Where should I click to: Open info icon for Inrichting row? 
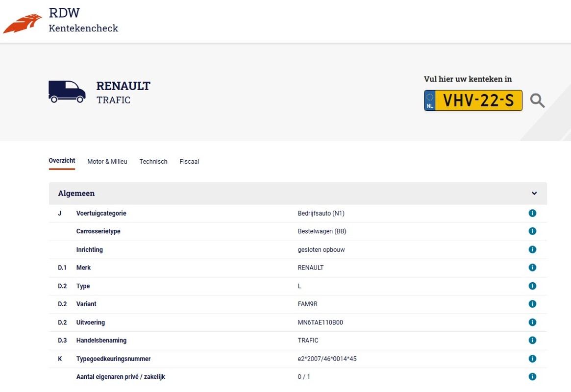(x=532, y=250)
